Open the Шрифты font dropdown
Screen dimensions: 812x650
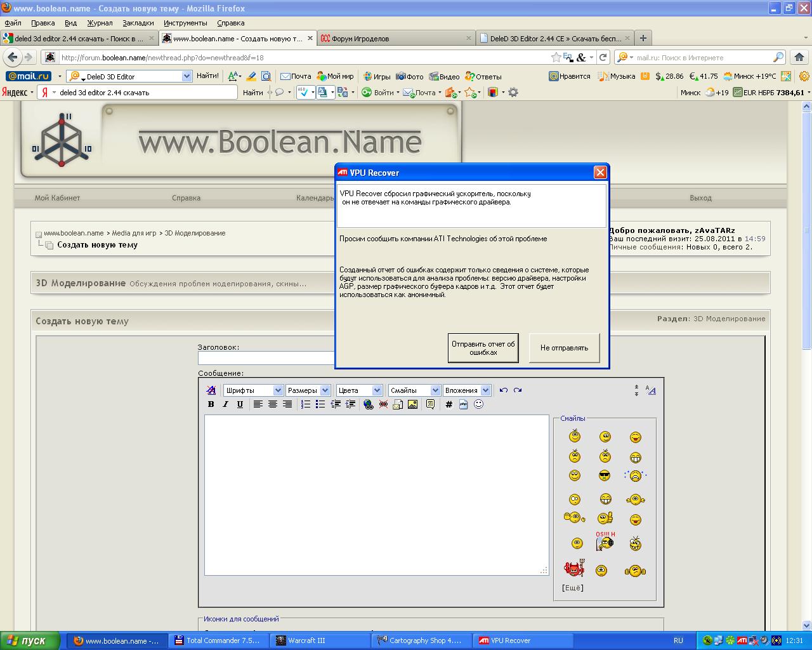[x=253, y=390]
